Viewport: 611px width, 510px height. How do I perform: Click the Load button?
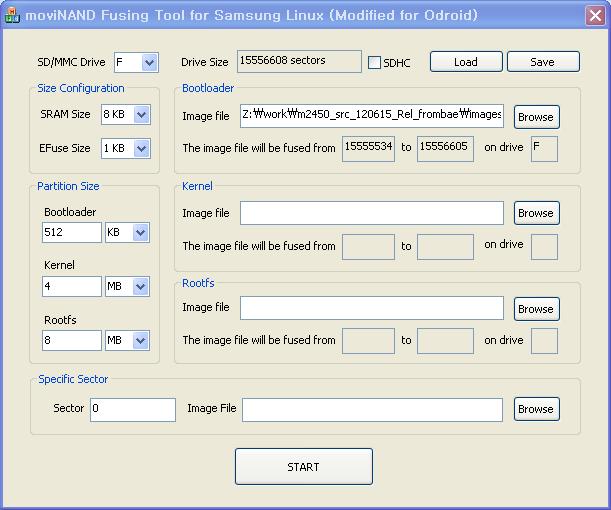(466, 62)
